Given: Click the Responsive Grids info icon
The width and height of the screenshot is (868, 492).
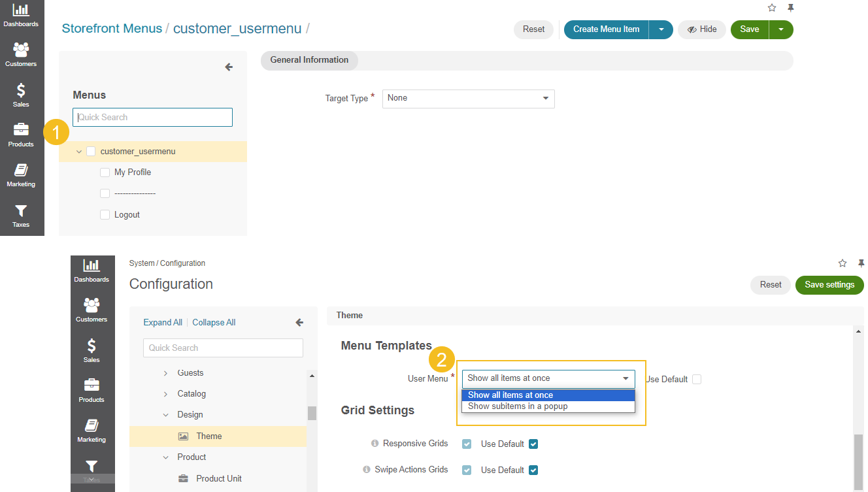Looking at the screenshot, I should [375, 444].
